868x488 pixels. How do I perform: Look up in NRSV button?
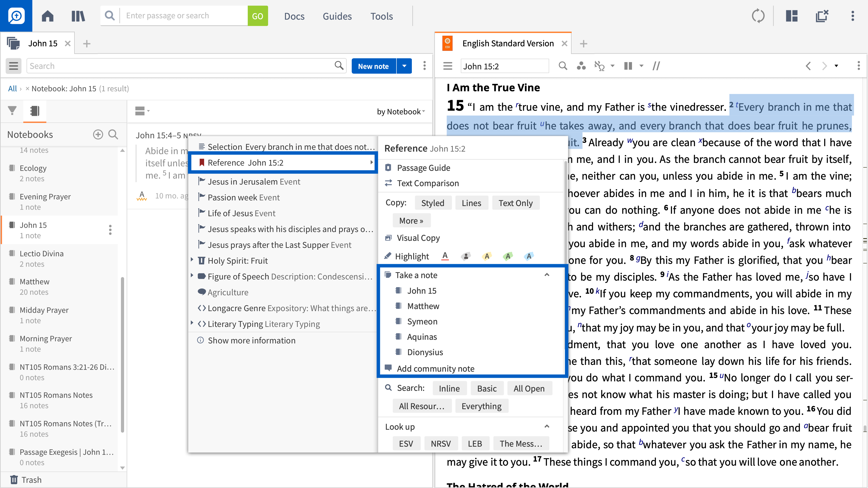(x=440, y=443)
